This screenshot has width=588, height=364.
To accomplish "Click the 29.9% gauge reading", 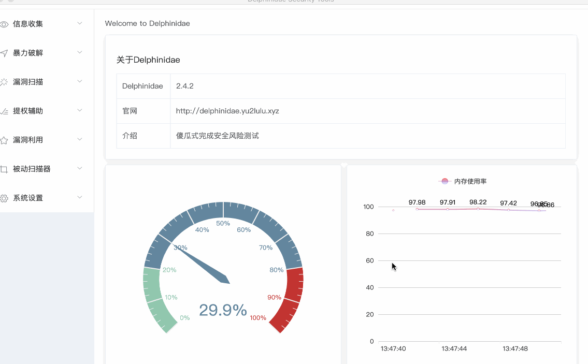I will pyautogui.click(x=223, y=310).
